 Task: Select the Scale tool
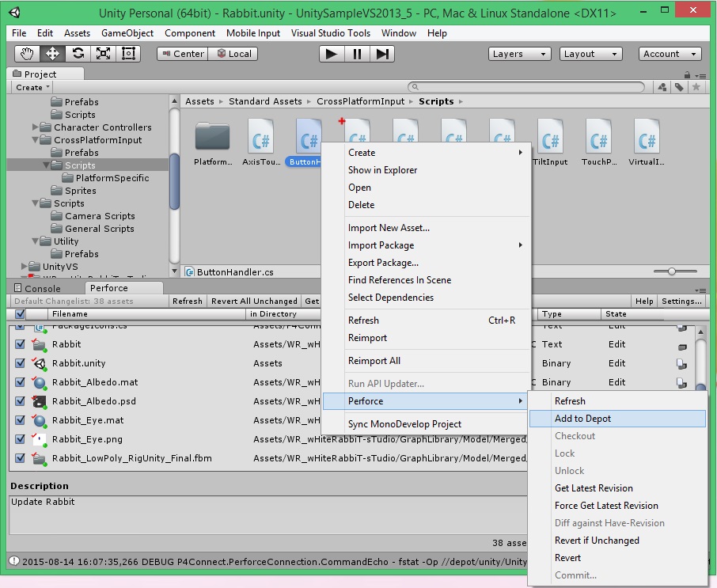click(104, 54)
